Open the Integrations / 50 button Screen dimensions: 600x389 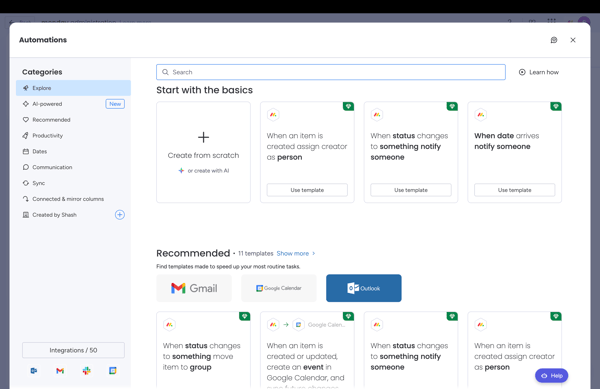(73, 350)
